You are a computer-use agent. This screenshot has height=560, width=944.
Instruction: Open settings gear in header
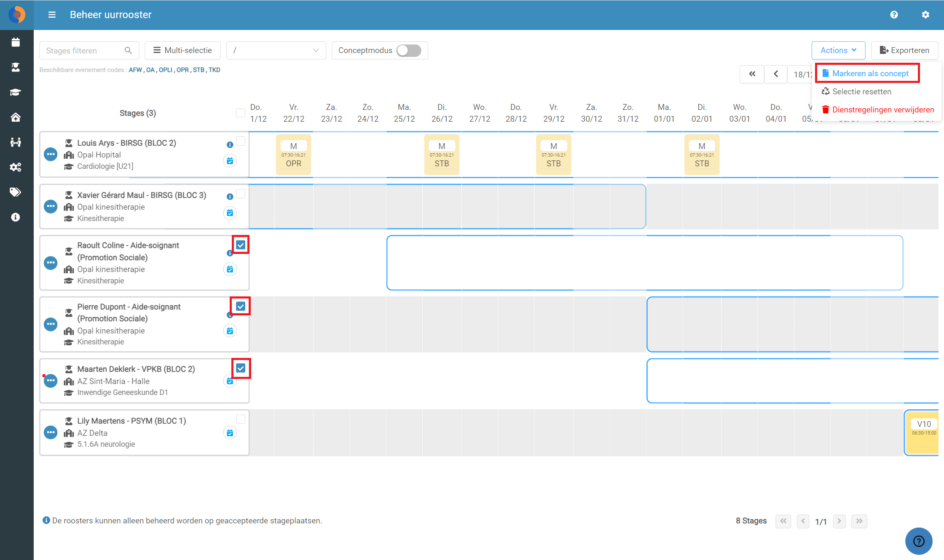(925, 15)
